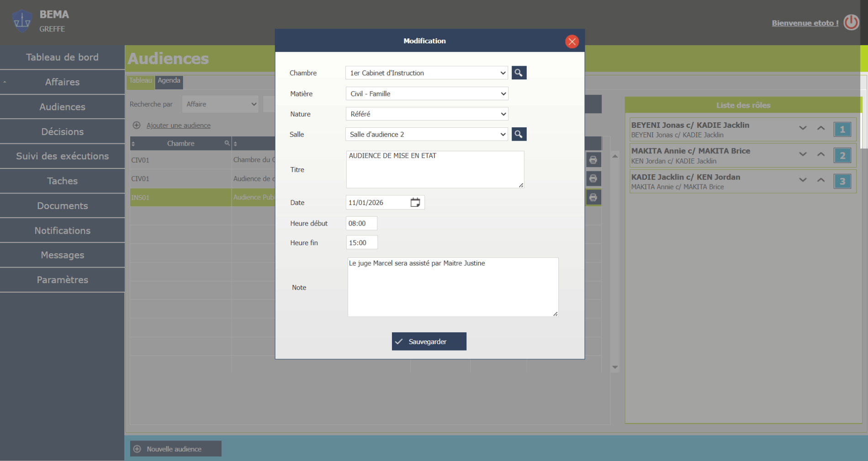
Task: Click the Note text area
Action: pos(453,288)
